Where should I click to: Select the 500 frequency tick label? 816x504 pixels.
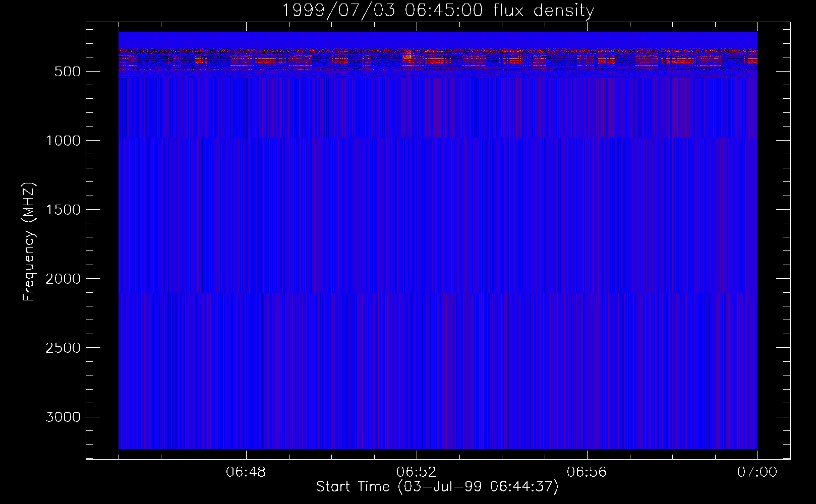(x=68, y=72)
